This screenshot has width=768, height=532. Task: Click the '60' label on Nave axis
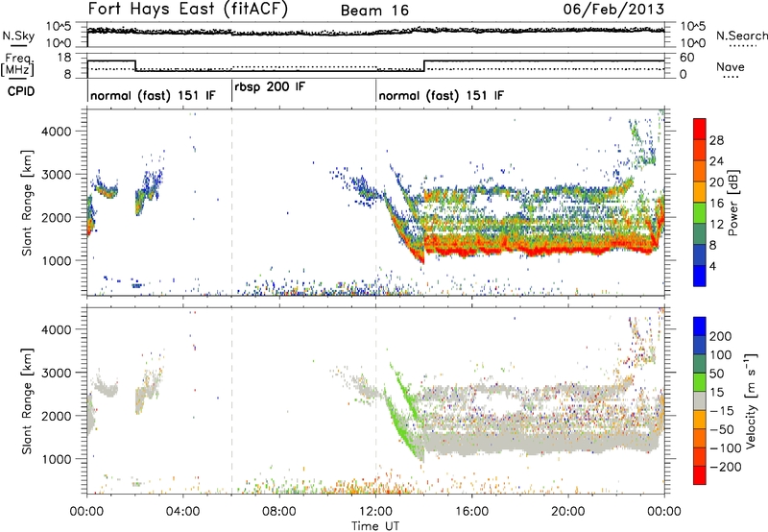coord(686,58)
